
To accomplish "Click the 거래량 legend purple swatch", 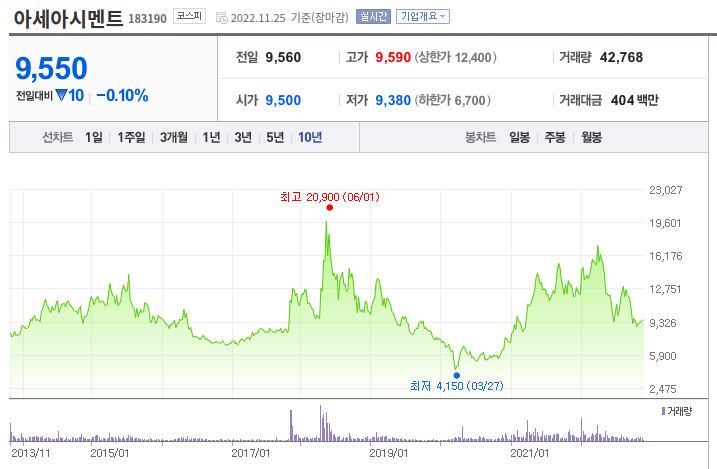I will (x=663, y=411).
